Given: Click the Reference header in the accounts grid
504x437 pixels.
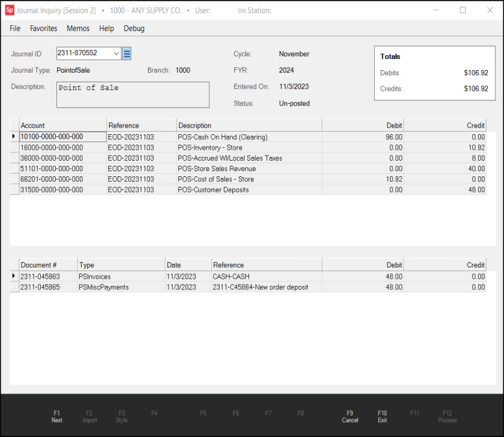Looking at the screenshot, I should (141, 125).
